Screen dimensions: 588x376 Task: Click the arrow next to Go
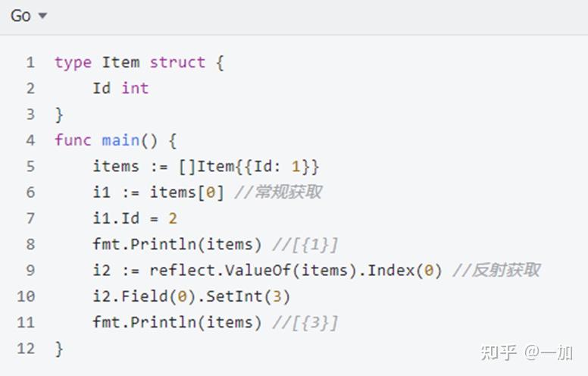pos(42,17)
